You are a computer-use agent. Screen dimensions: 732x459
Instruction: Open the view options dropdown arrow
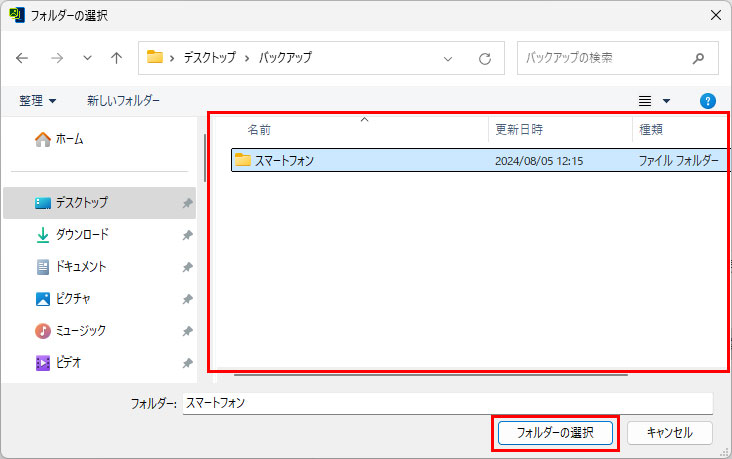point(667,101)
